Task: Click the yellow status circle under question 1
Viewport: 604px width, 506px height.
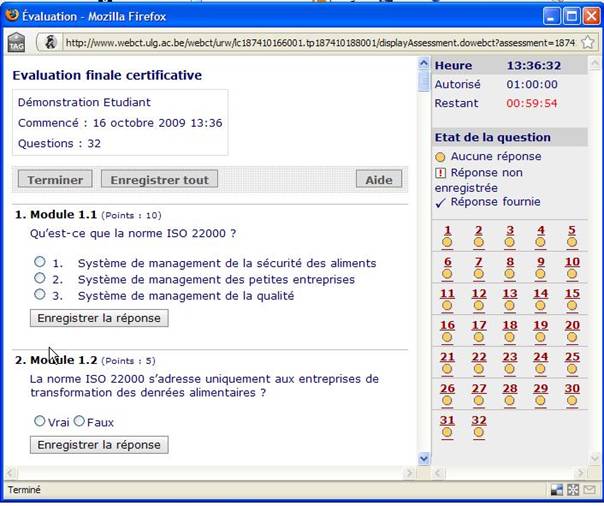Action: click(447, 244)
